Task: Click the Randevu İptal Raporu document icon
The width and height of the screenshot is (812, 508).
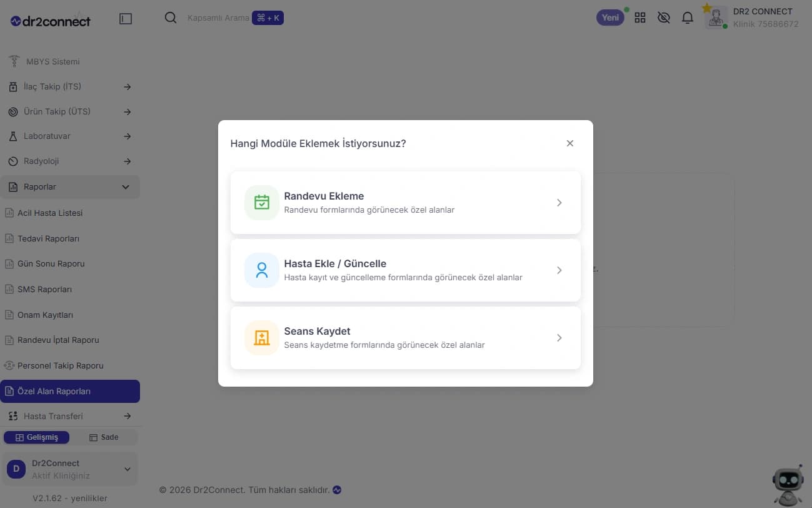Action: 9,340
